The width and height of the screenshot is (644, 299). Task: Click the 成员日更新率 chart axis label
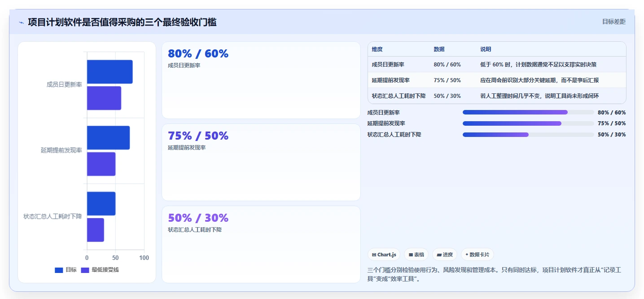pyautogui.click(x=64, y=84)
